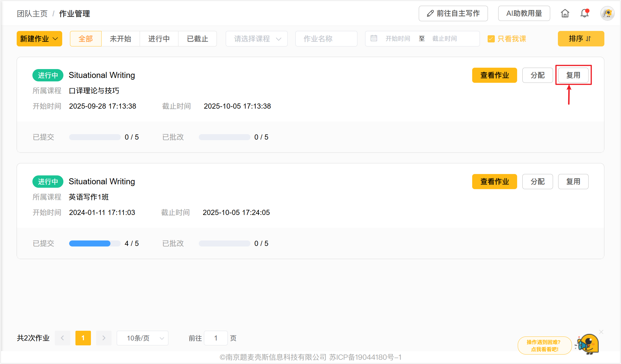Close the floating help widget
This screenshot has width=621, height=364.
[601, 332]
